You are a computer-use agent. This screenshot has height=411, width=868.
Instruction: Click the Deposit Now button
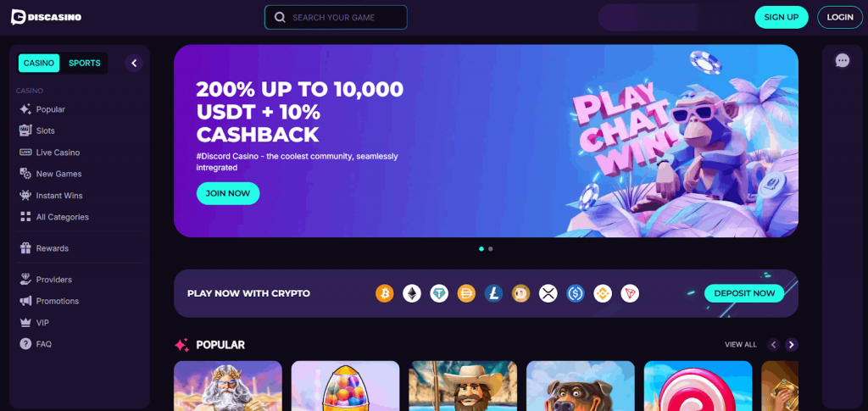coord(744,293)
